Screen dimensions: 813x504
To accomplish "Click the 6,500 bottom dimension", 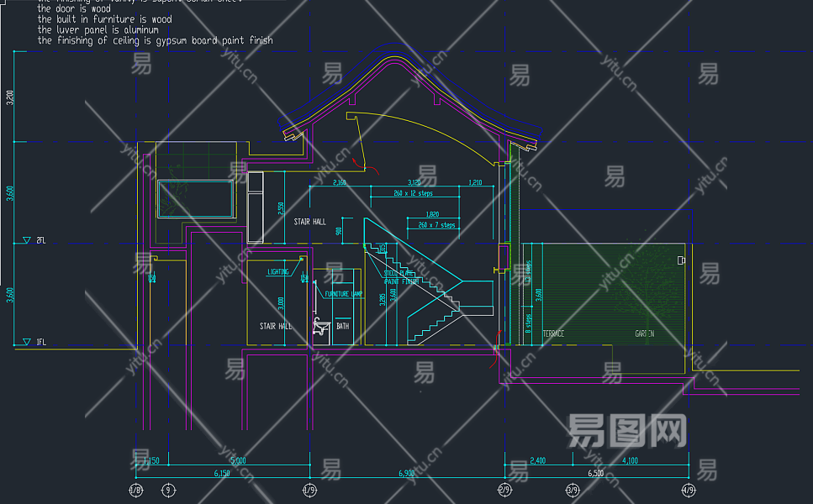I will pos(596,473).
